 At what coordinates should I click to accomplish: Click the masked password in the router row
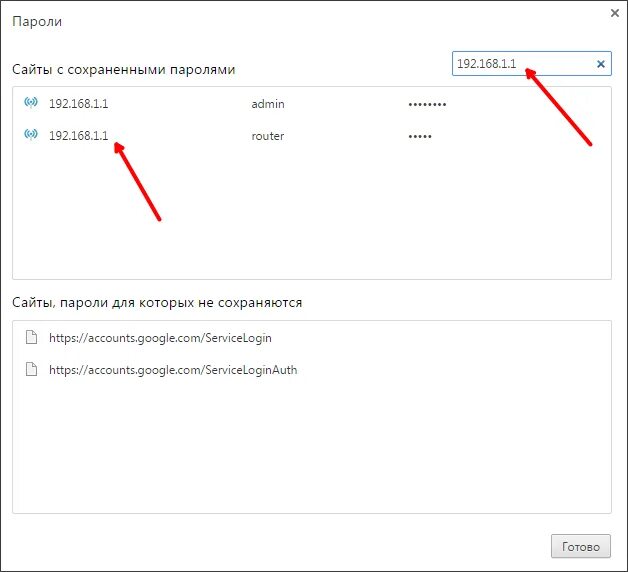coord(420,137)
